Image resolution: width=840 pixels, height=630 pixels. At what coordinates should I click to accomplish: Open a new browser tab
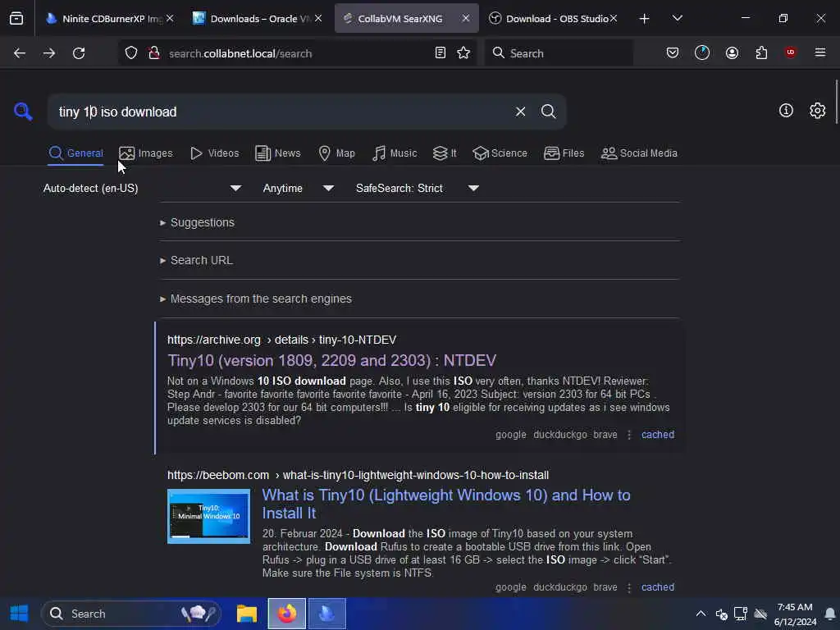tap(645, 19)
